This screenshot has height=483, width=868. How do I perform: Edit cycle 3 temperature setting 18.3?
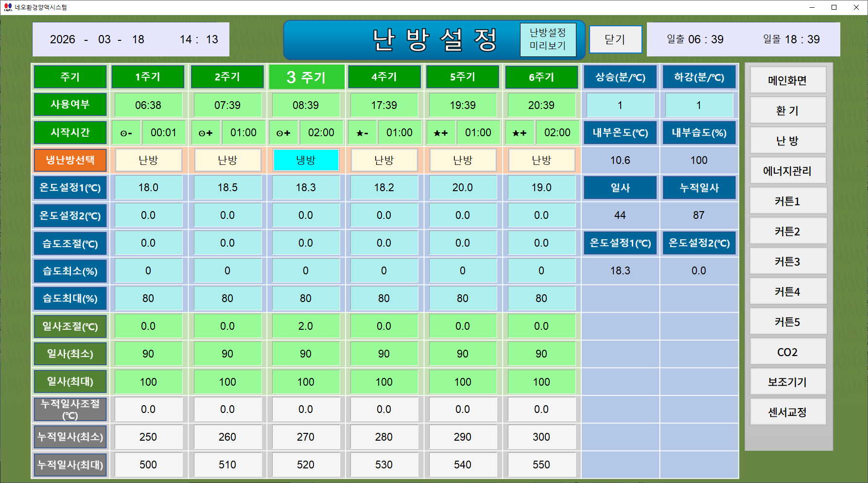306,188
